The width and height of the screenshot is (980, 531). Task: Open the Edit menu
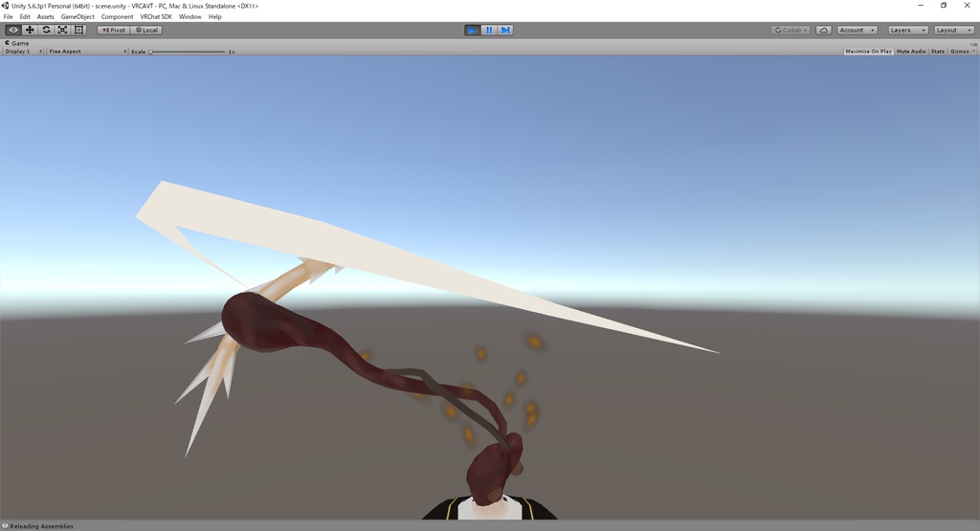coord(25,17)
